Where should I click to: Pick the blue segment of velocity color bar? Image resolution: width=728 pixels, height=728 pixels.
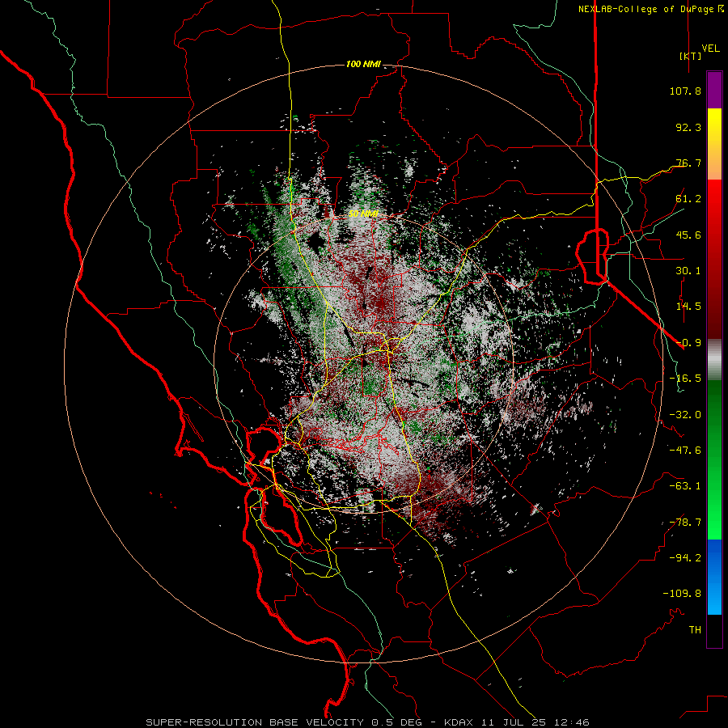point(714,577)
